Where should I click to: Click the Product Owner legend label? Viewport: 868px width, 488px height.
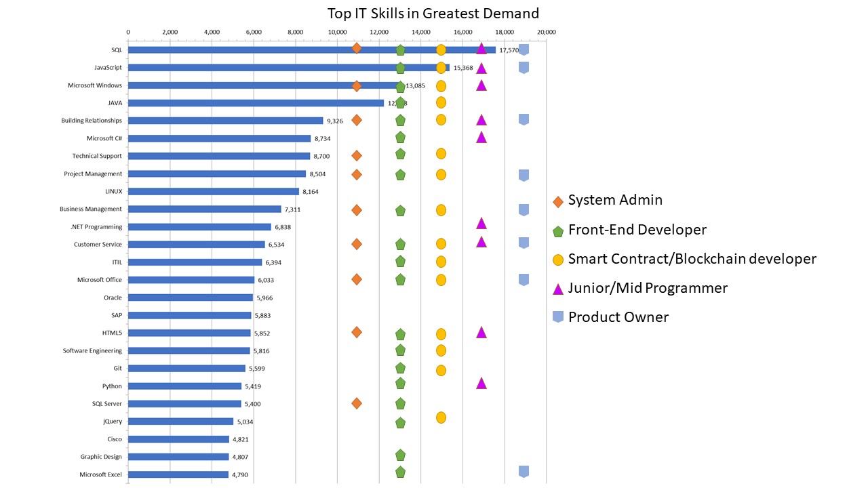[618, 317]
